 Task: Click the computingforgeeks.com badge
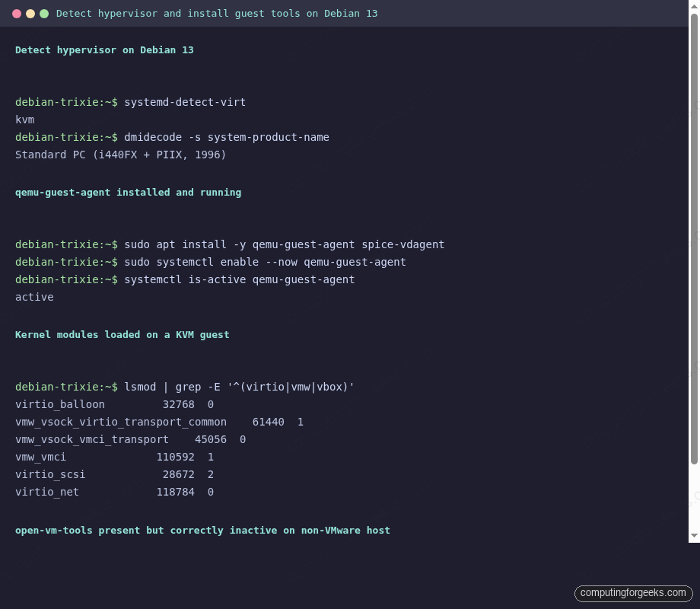(633, 593)
